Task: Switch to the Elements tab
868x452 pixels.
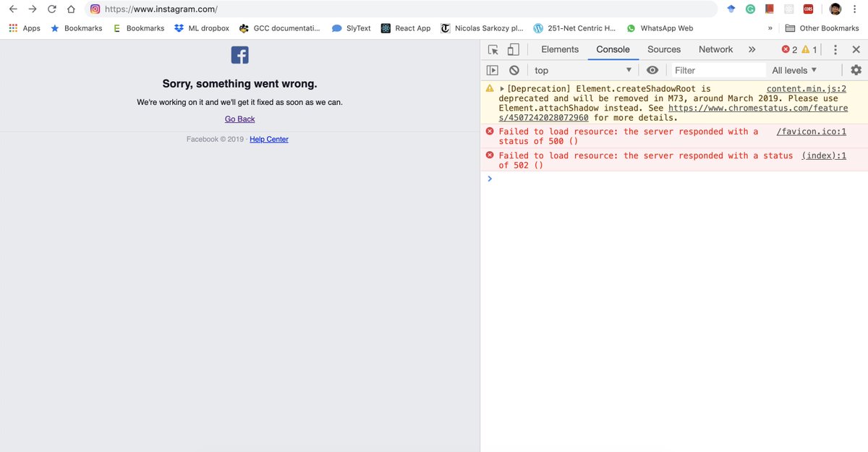Action: click(560, 49)
